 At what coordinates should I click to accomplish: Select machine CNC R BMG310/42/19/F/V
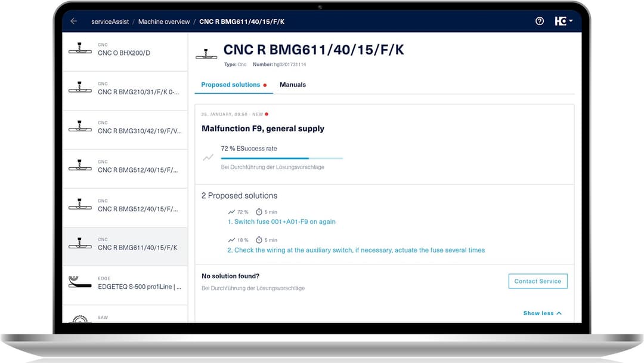(125, 130)
